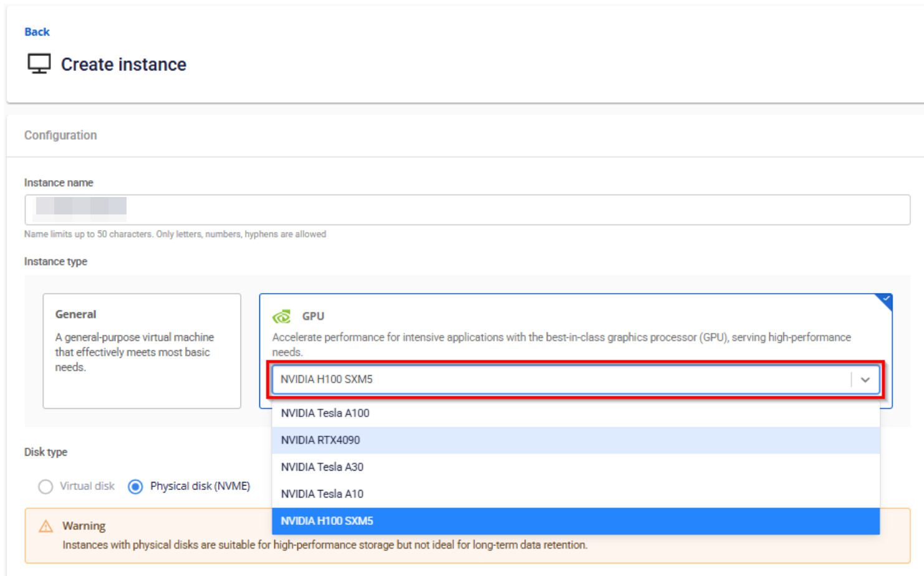
Task: Choose NVIDIA RTX4090 from the list
Action: [575, 440]
